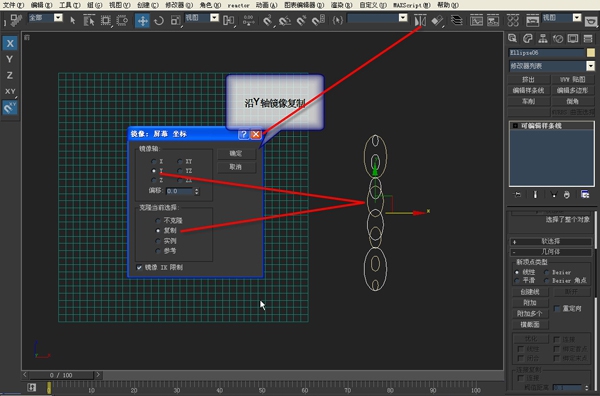Open the selection filter 全部 dropdown

[58, 18]
